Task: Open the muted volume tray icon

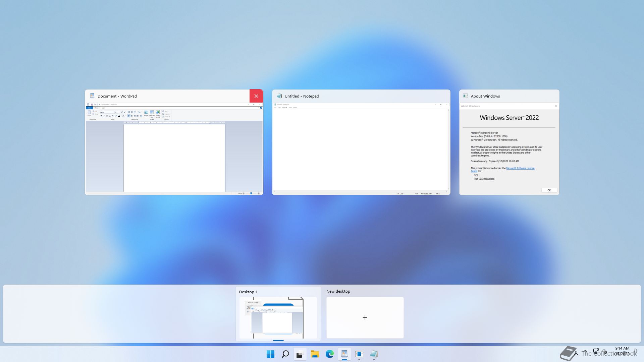Action: pos(604,352)
